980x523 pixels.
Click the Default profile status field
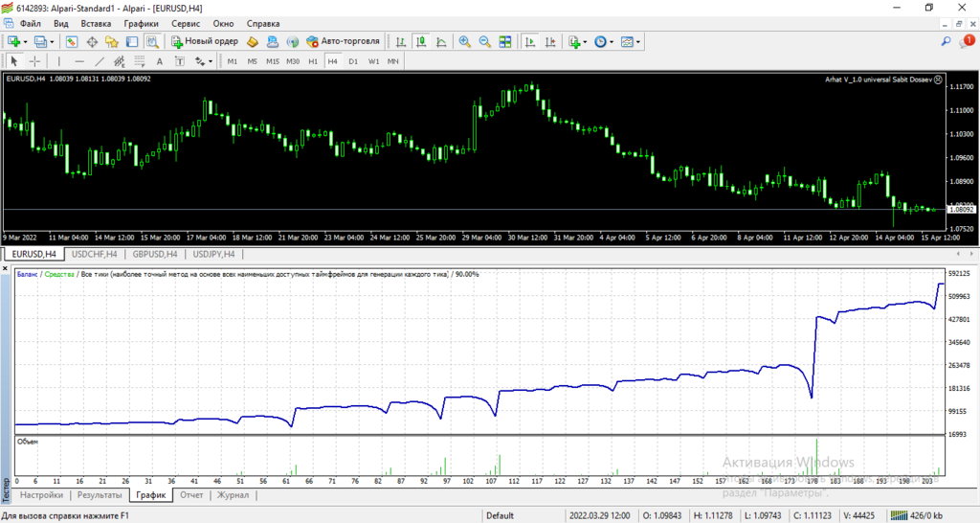coord(500,515)
